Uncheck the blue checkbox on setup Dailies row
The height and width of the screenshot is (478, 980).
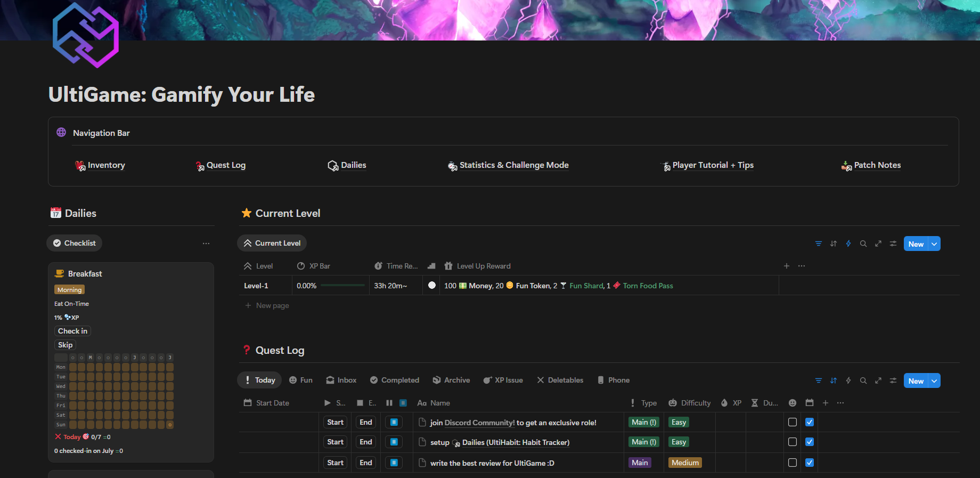(x=810, y=442)
